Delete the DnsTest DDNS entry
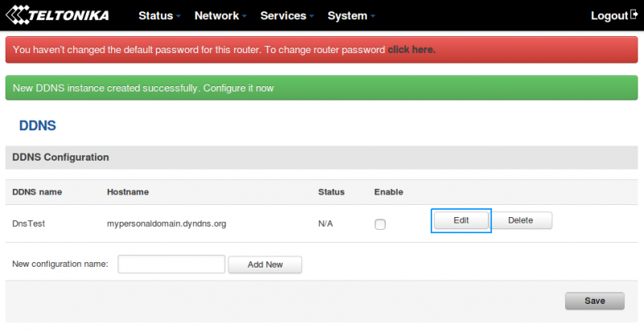The height and width of the screenshot is (332, 644). pyautogui.click(x=521, y=220)
